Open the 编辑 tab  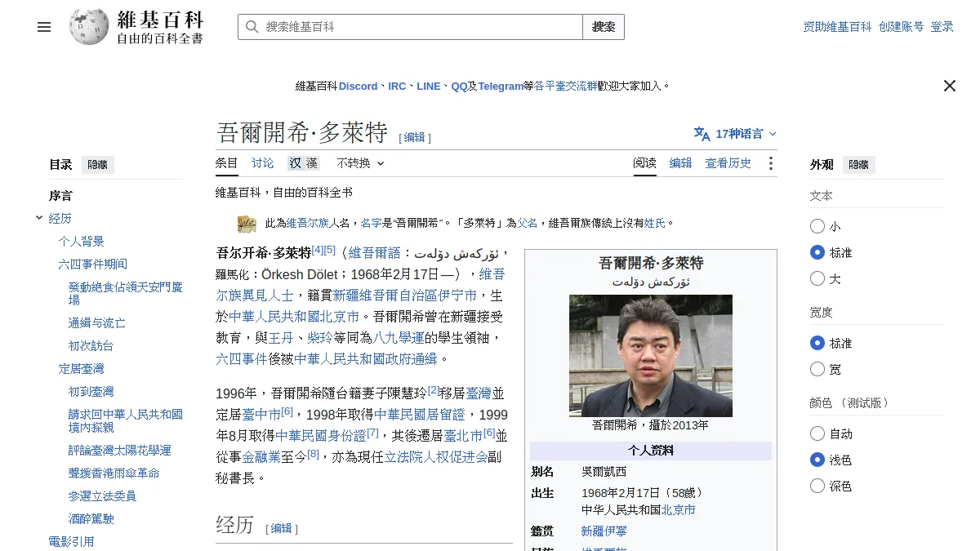(681, 163)
